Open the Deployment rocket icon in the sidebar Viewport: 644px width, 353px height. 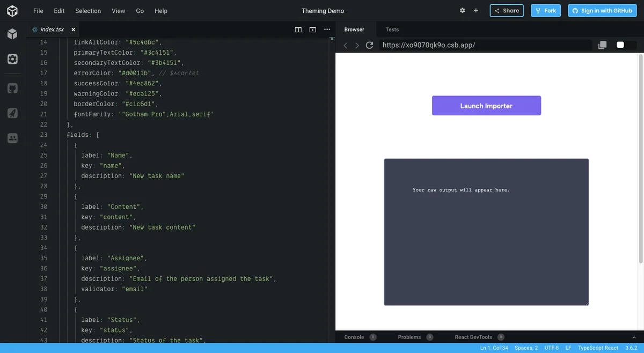click(12, 113)
